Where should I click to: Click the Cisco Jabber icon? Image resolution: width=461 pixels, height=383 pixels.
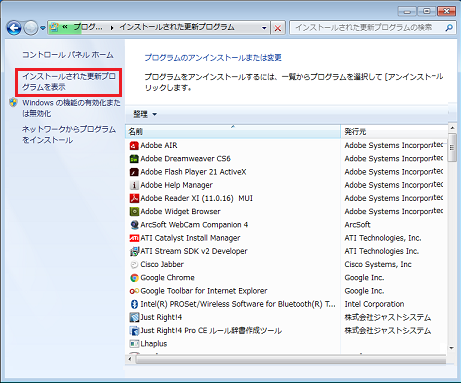tap(134, 265)
